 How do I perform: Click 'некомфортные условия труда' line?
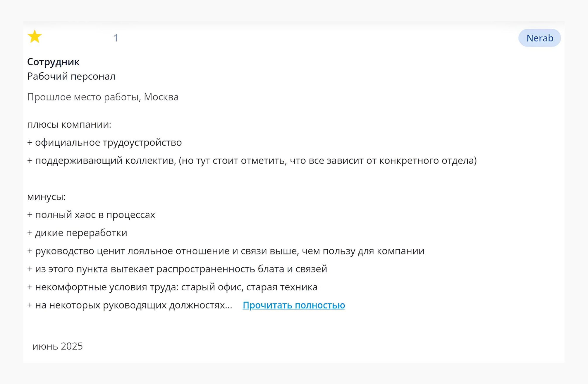172,287
